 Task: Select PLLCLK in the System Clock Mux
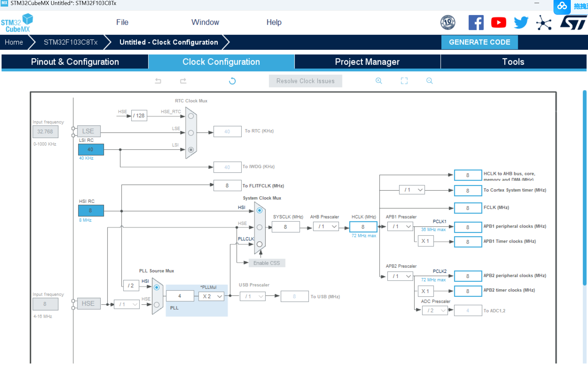pyautogui.click(x=259, y=244)
